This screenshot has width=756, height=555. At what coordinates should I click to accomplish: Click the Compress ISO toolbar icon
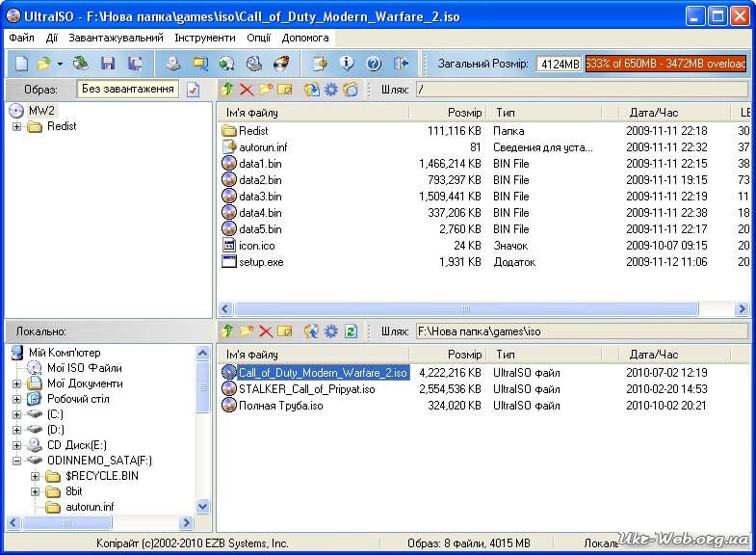point(200,64)
